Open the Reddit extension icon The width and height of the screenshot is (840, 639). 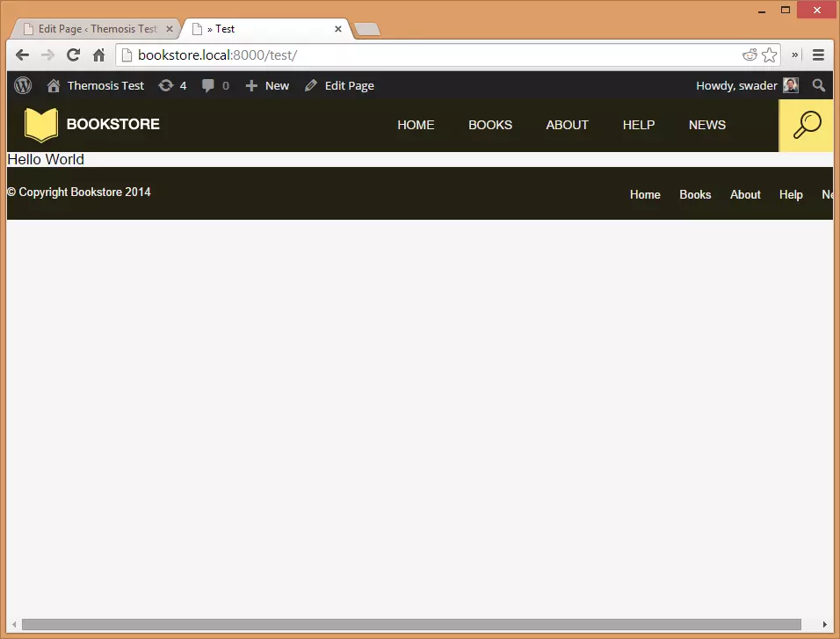[750, 54]
